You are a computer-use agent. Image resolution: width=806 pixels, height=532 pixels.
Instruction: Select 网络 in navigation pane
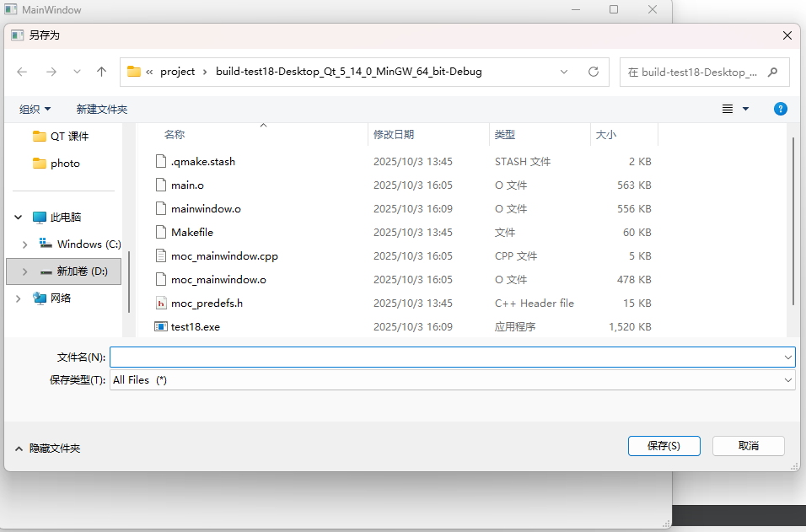click(51, 298)
